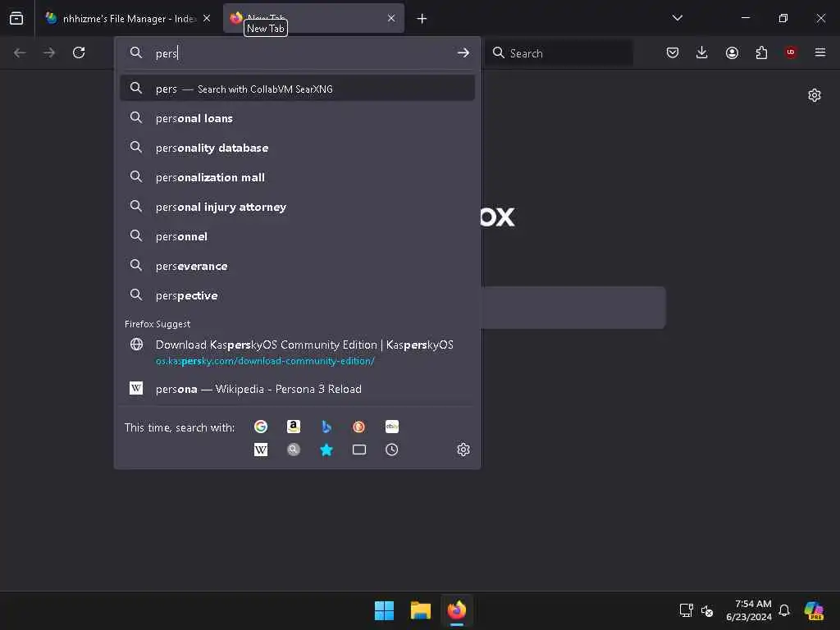840x630 pixels.
Task: Select the 'perseverance' suggestion
Action: (297, 266)
